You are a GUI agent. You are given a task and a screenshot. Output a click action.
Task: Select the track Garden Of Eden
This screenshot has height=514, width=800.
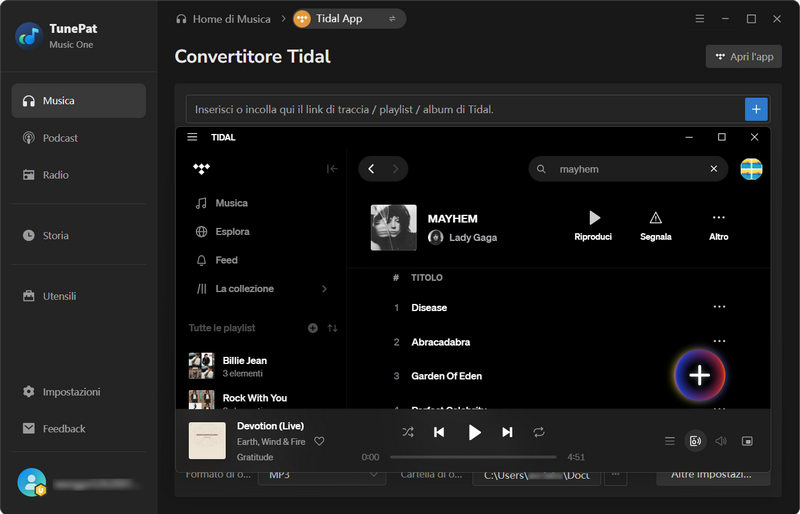pos(446,376)
